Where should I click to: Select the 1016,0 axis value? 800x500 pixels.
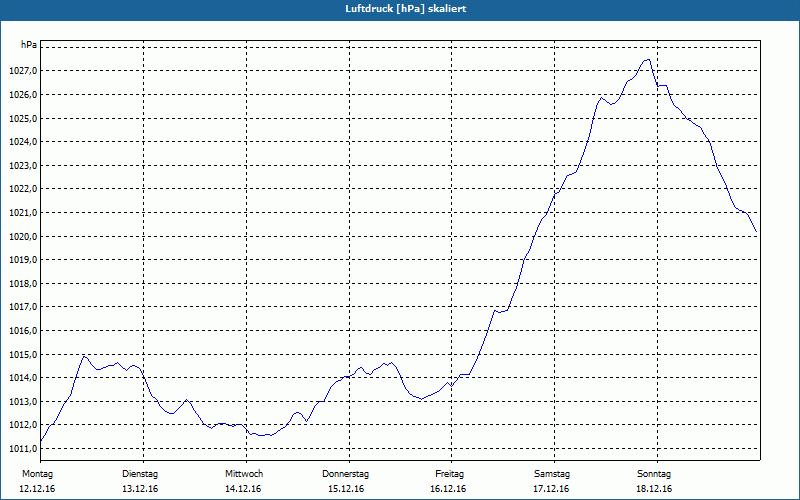23,331
